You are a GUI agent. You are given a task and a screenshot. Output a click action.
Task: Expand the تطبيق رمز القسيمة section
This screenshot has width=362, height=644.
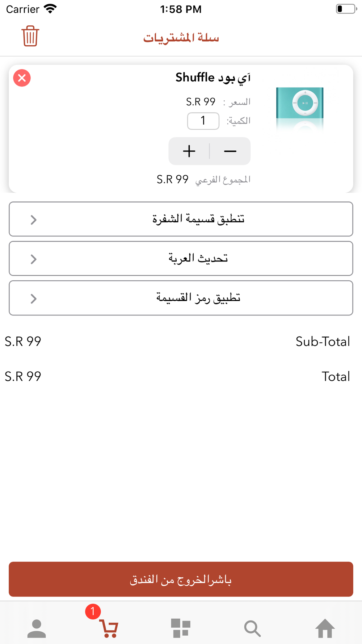(x=181, y=298)
